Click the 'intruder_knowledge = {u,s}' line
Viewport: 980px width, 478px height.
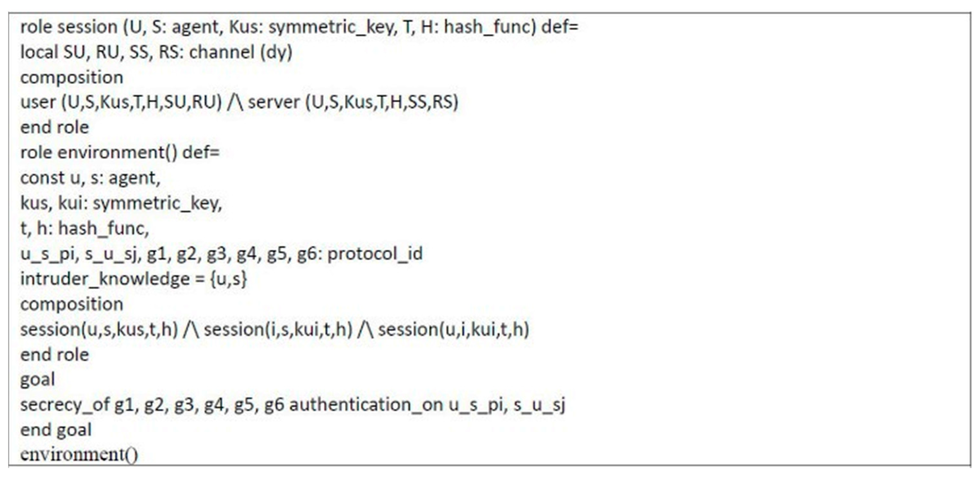coord(133,279)
